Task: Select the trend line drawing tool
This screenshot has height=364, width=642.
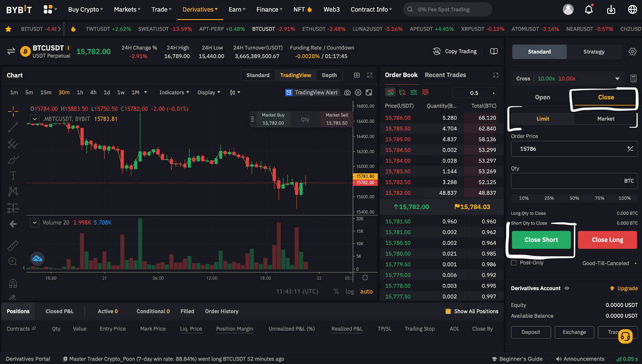Action: (x=13, y=127)
